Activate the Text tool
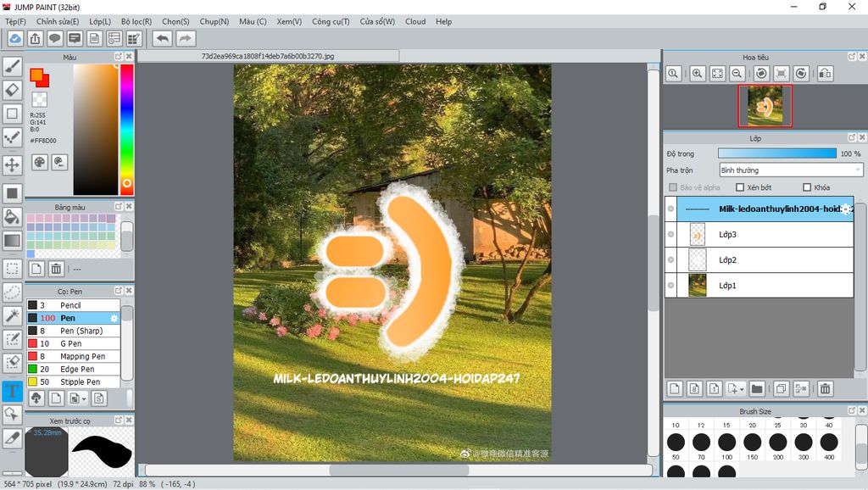The image size is (868, 490). click(x=12, y=392)
